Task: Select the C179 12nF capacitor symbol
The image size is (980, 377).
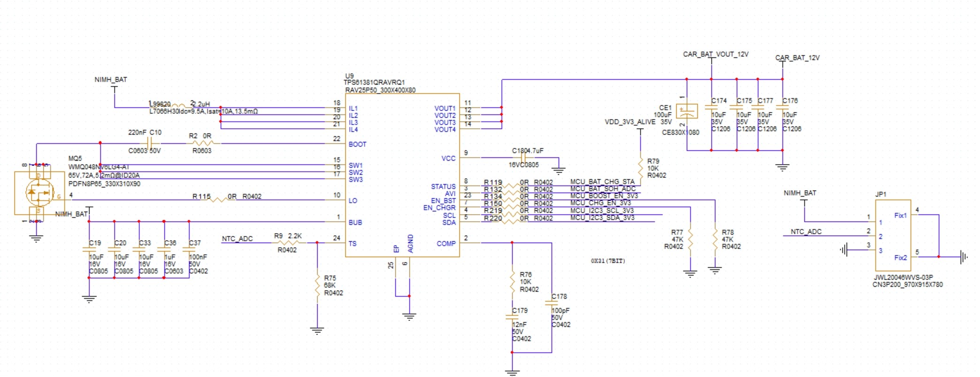Action: tap(512, 317)
